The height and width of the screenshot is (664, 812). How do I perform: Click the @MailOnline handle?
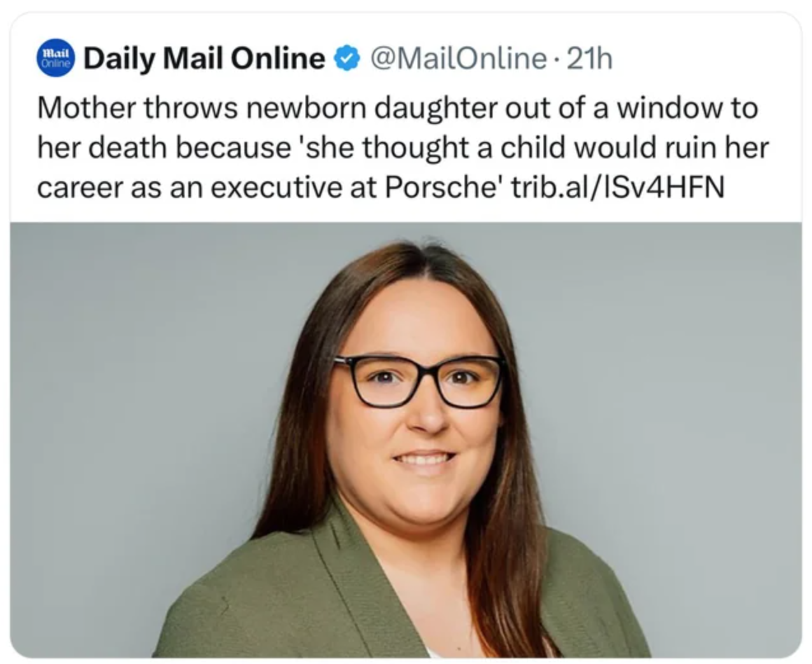[457, 59]
